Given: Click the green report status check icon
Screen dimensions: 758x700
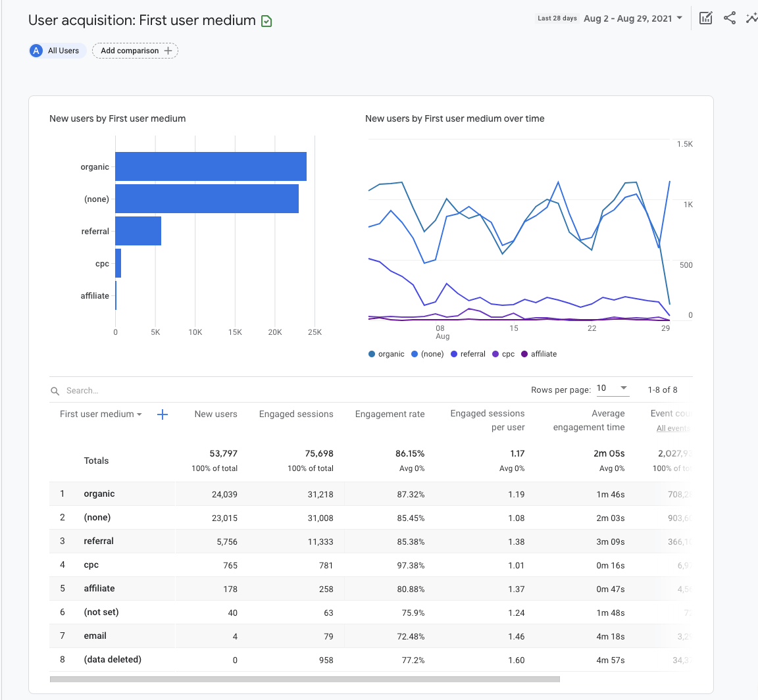Looking at the screenshot, I should [x=266, y=21].
